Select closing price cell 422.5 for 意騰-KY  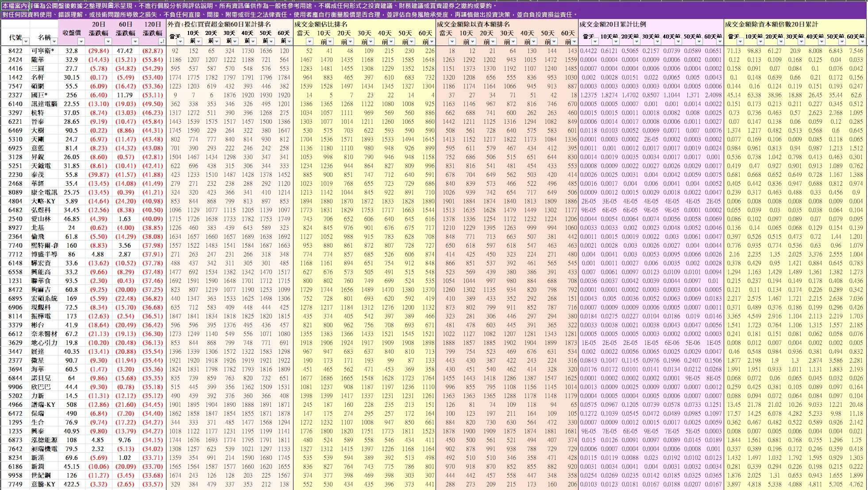click(72, 484)
